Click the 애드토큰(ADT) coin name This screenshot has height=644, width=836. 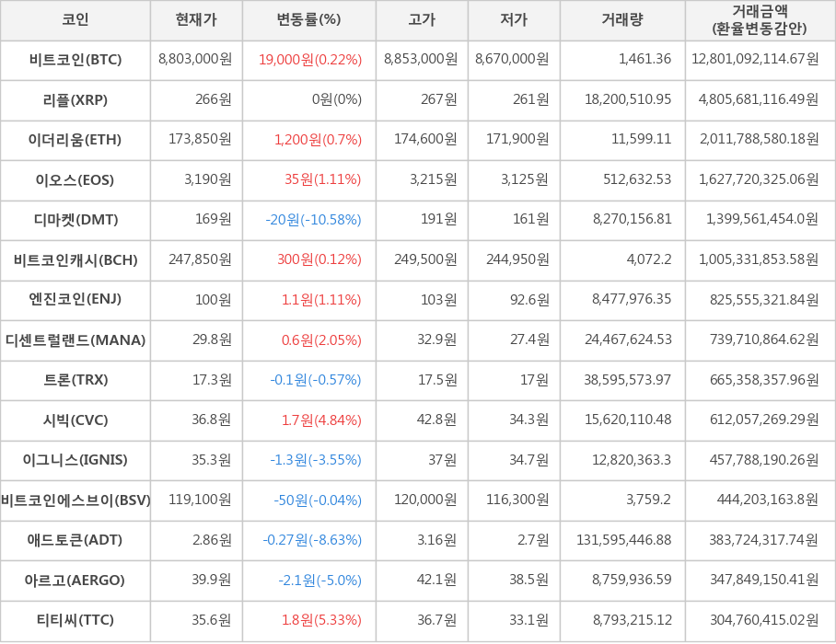75,539
